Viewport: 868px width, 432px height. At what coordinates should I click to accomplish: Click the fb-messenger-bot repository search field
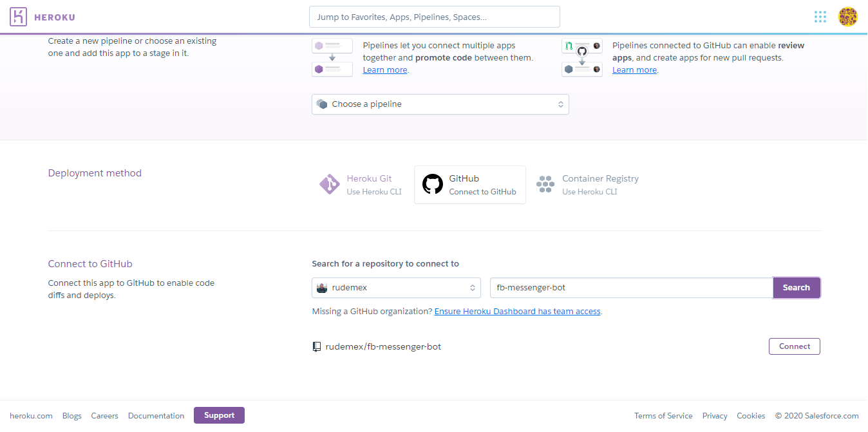pos(632,288)
